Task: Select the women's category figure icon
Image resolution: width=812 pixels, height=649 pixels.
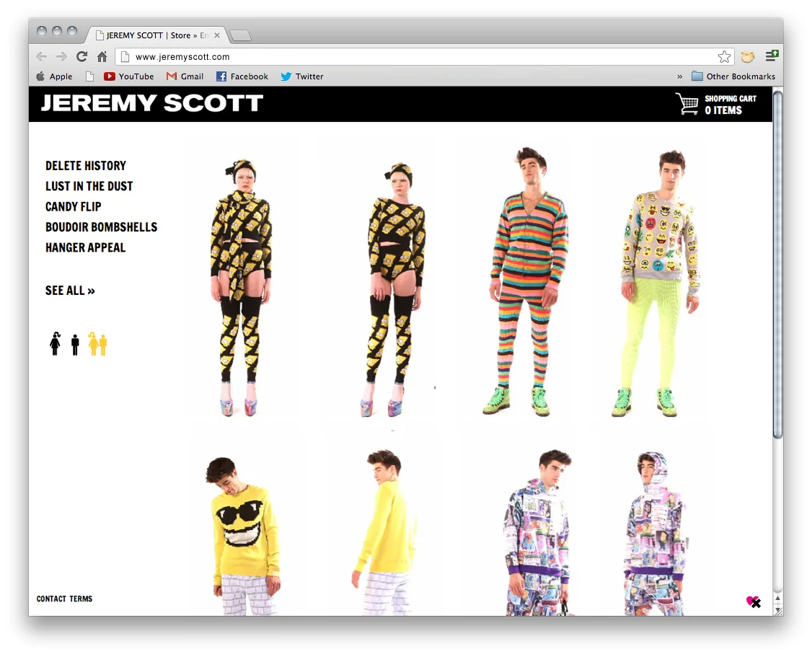Action: click(55, 344)
